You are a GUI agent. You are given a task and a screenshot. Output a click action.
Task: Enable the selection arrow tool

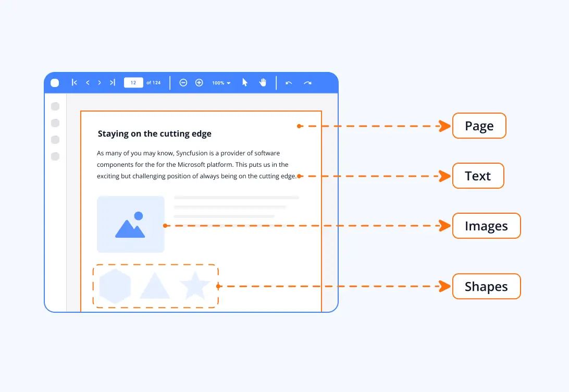click(x=244, y=82)
